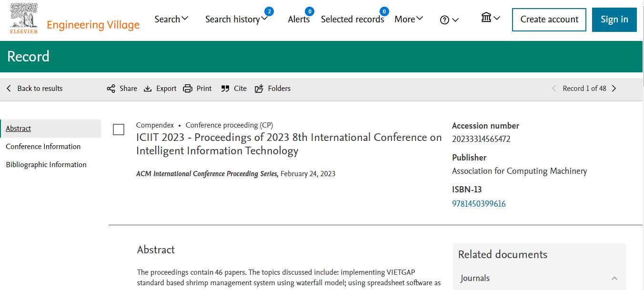Click the Cite quotation icon
644x290 pixels.
tap(225, 89)
